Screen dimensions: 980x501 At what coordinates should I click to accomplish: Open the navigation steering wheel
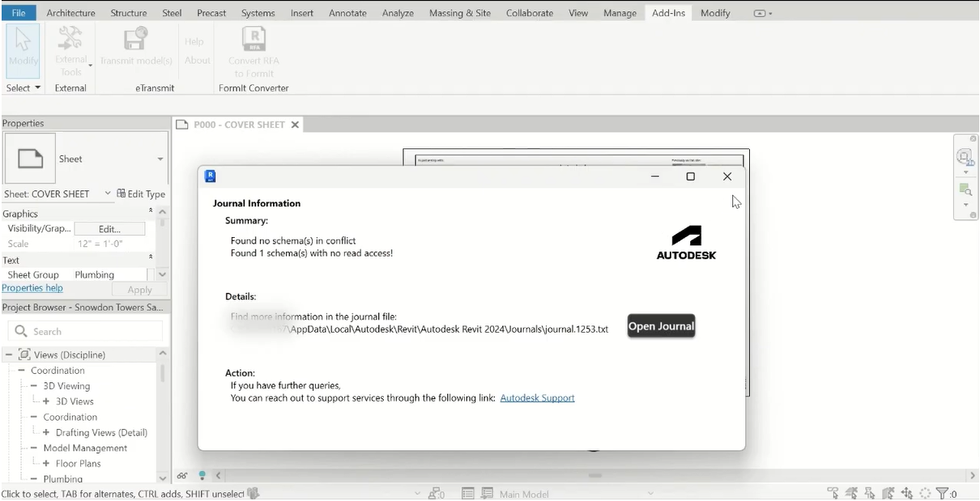(964, 156)
